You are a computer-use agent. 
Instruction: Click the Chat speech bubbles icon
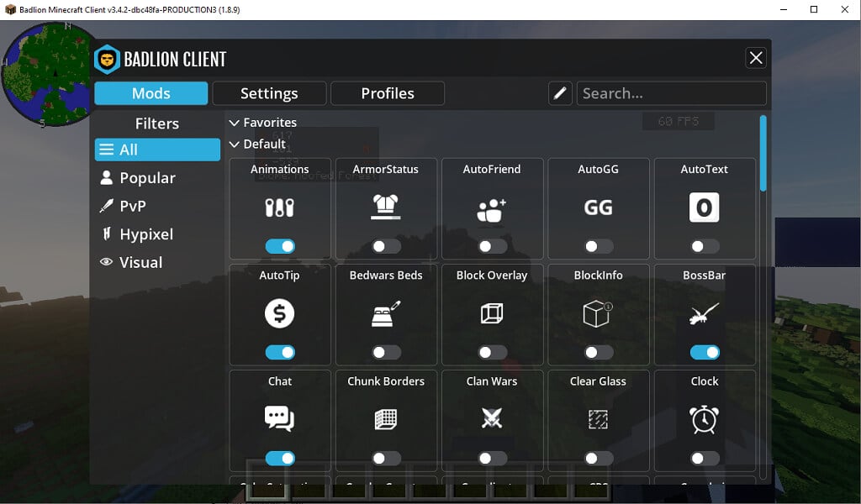tap(279, 419)
